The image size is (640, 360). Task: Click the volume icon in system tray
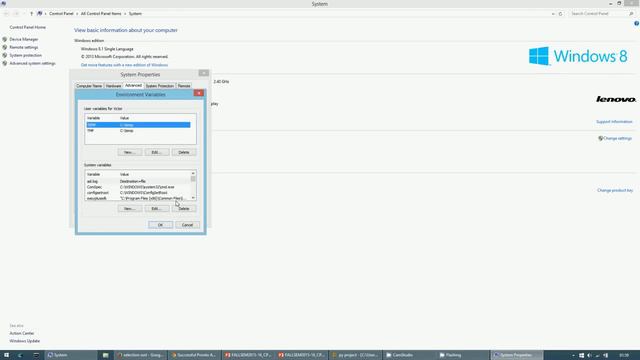(x=589, y=356)
